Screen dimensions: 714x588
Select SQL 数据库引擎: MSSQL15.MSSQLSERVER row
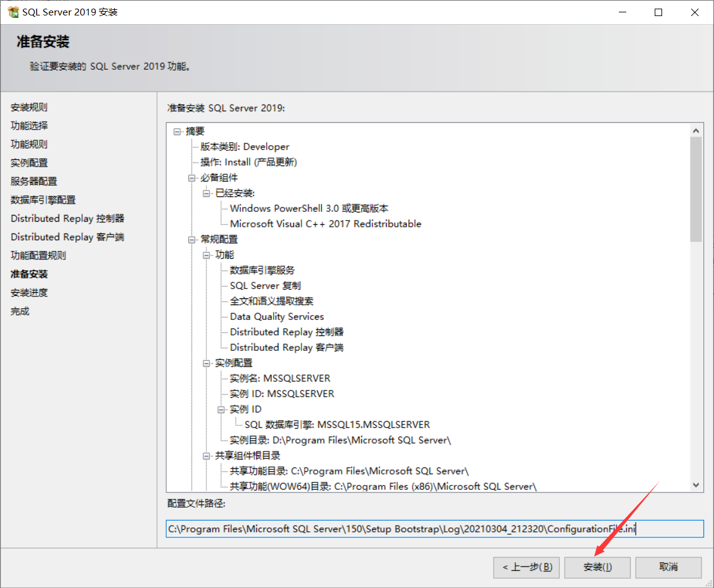click(x=337, y=425)
